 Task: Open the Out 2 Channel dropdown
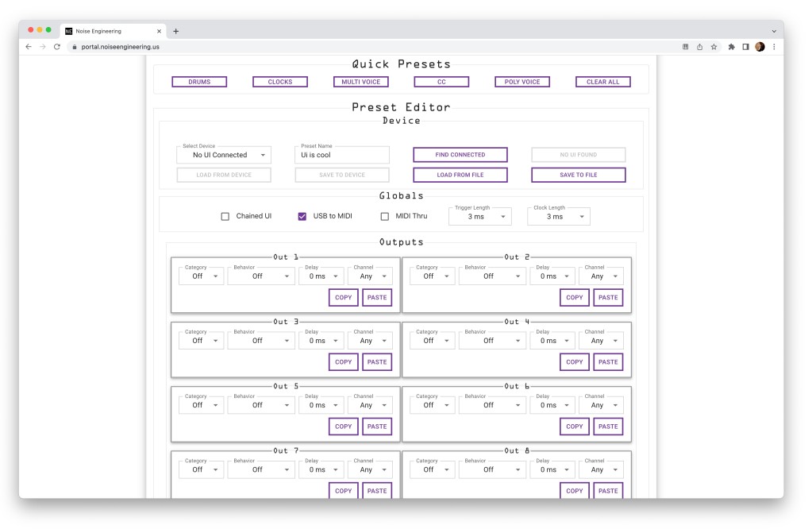(x=601, y=276)
